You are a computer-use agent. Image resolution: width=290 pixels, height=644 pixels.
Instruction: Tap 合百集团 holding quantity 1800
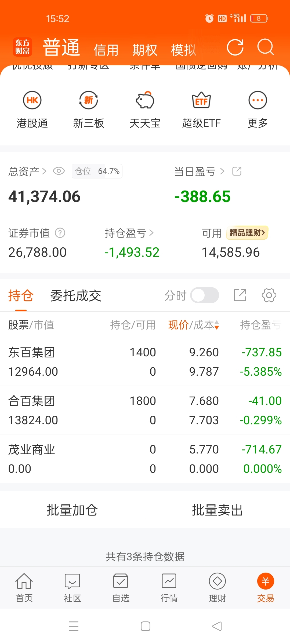point(143,401)
